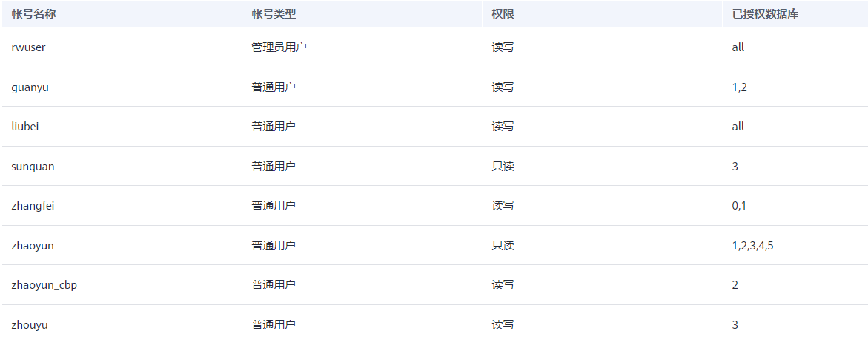The width and height of the screenshot is (868, 345).
Task: Click the 0,1 databases cell for zhangfei
Action: click(739, 206)
